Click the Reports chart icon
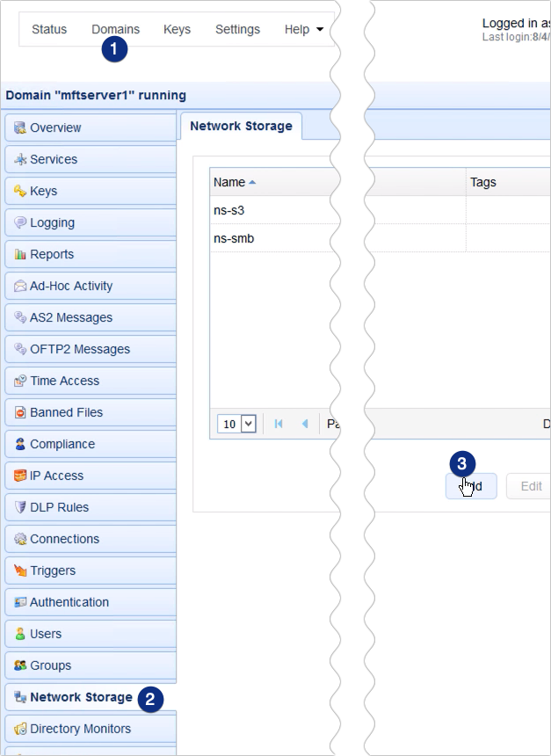 (19, 255)
